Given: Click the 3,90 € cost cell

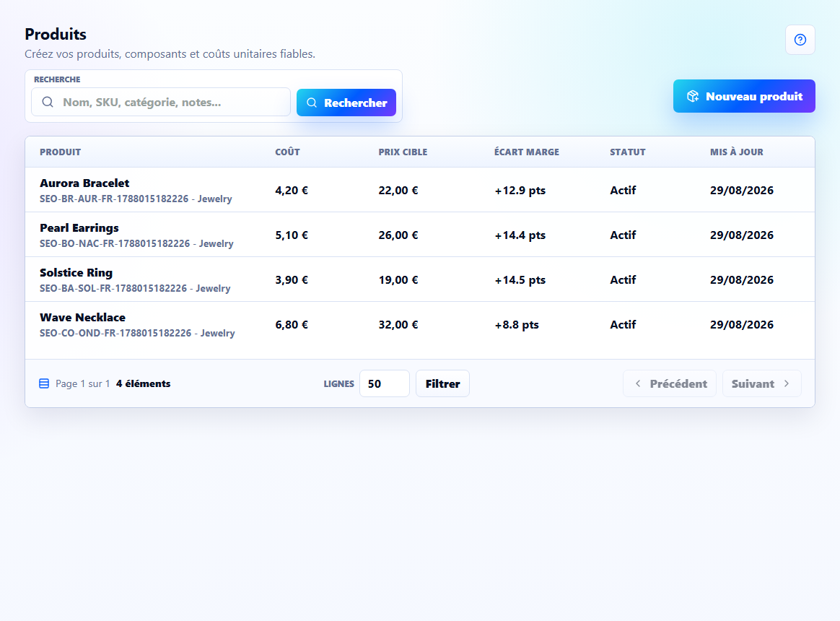Looking at the screenshot, I should (292, 280).
